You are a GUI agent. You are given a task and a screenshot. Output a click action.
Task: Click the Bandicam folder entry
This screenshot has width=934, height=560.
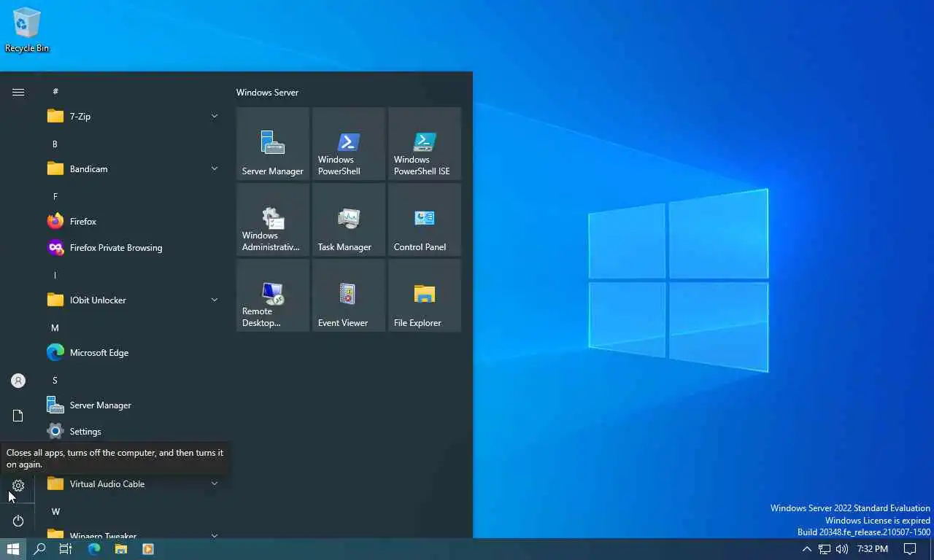pyautogui.click(x=133, y=169)
